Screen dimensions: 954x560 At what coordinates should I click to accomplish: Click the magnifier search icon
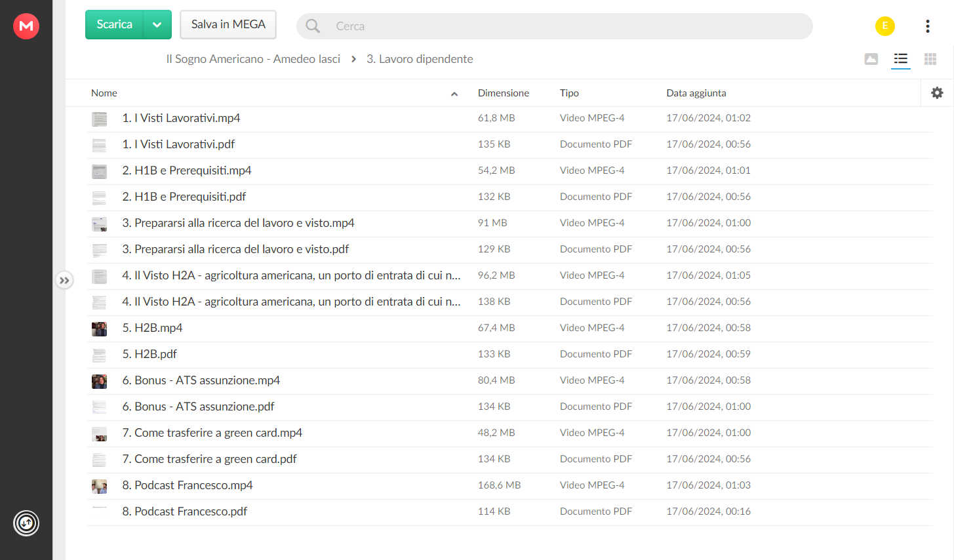(x=313, y=26)
